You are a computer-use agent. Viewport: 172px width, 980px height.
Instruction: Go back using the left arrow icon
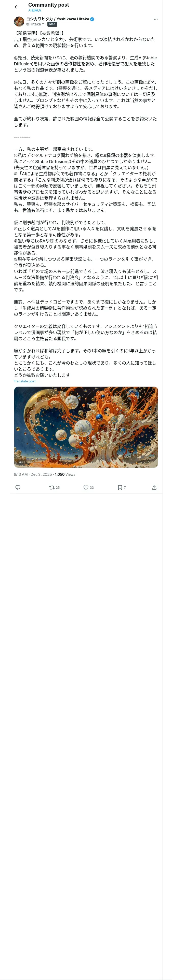click(x=16, y=7)
